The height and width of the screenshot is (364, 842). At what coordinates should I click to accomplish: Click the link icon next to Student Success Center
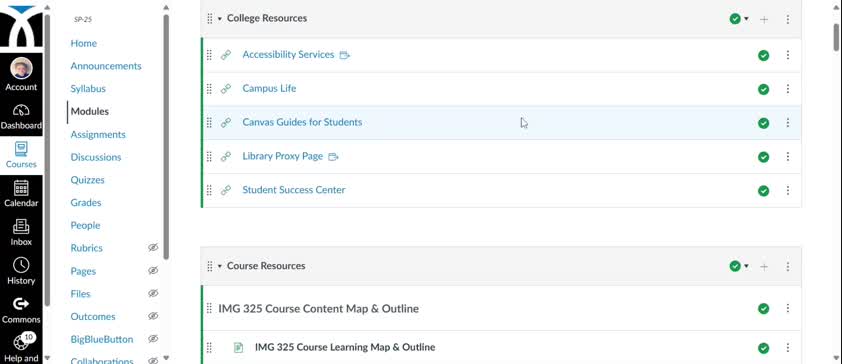(x=226, y=190)
